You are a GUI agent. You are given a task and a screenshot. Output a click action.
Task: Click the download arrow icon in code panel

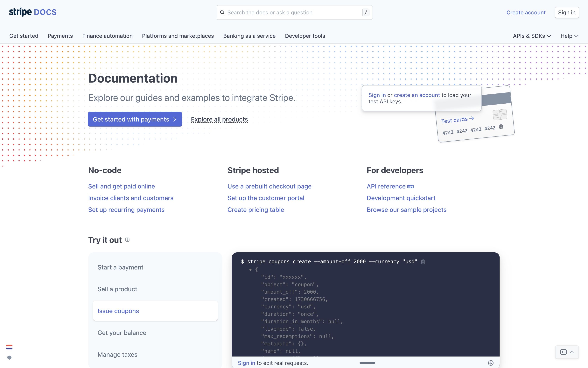pos(491,363)
